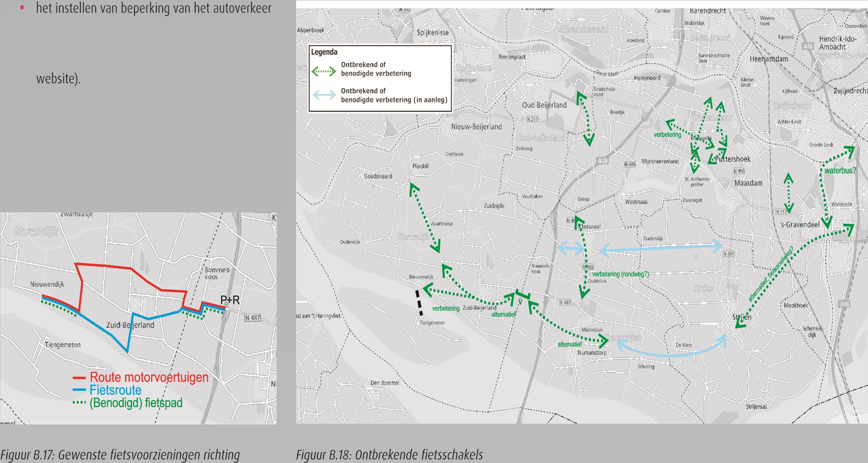Click the red Route motorvoertuigen legend line
The width and height of the screenshot is (868, 463).
tap(79, 378)
